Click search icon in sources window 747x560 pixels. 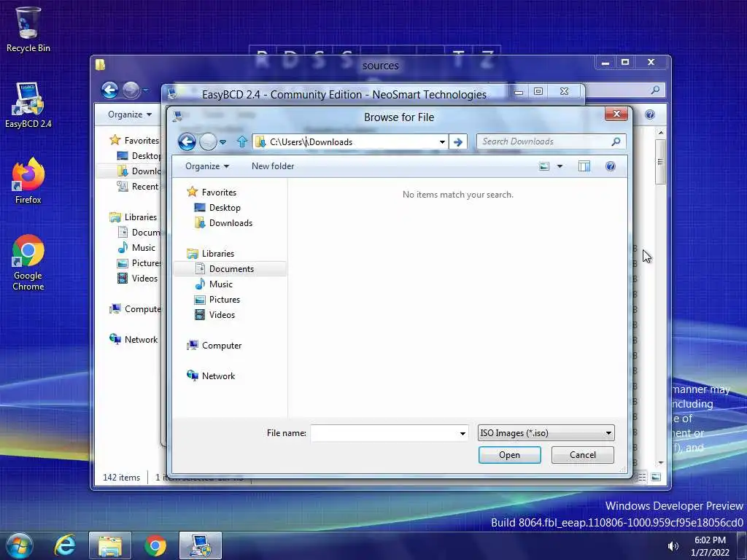point(656,90)
